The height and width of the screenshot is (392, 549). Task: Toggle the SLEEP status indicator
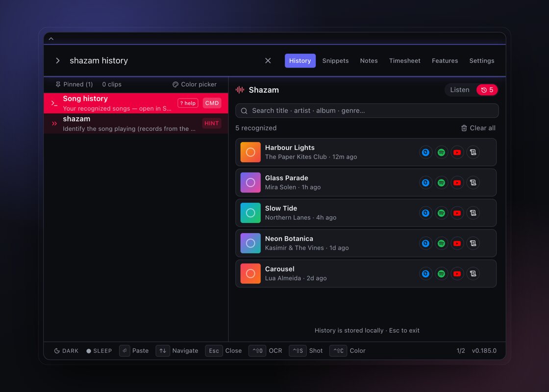(x=99, y=351)
